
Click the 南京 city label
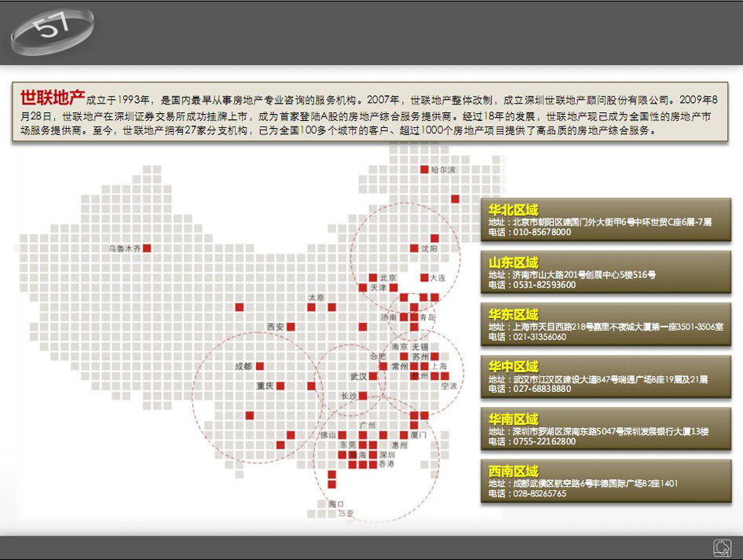tap(400, 347)
